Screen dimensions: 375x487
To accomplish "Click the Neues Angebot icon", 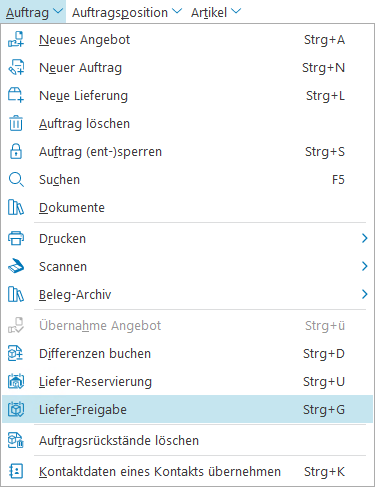I will pyautogui.click(x=16, y=39).
